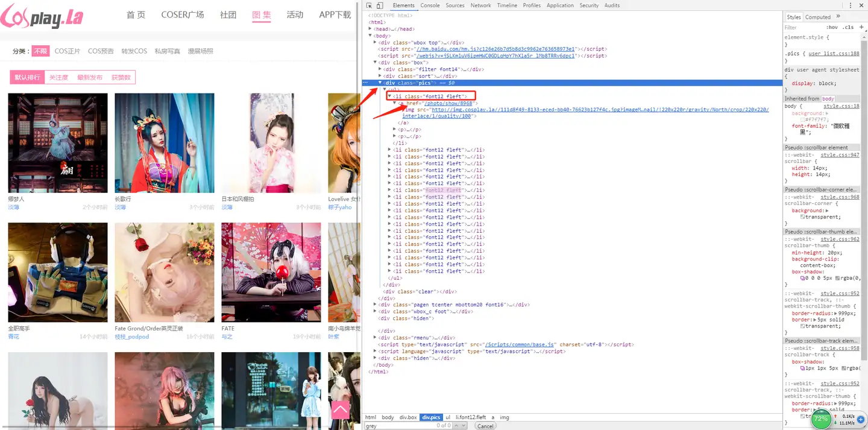Sort pictures by 最新发布
This screenshot has height=430, width=868.
point(90,78)
